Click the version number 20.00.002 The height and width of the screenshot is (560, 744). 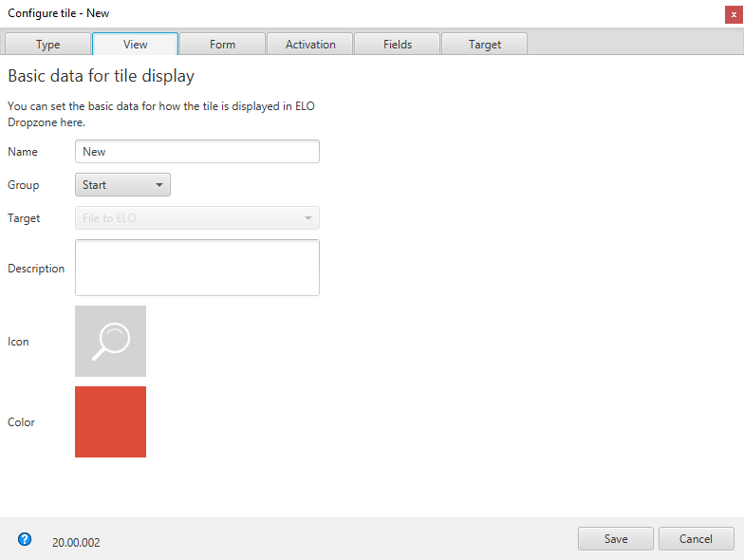tap(76, 543)
